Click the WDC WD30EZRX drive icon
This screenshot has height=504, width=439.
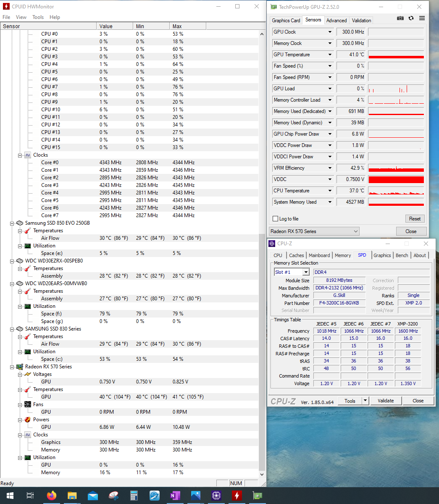(x=19, y=261)
